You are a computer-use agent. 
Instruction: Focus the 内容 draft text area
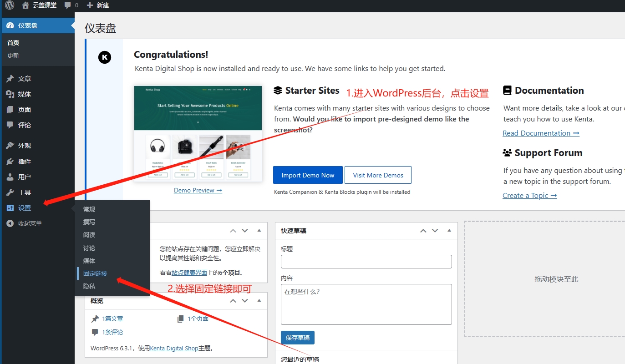pos(366,304)
